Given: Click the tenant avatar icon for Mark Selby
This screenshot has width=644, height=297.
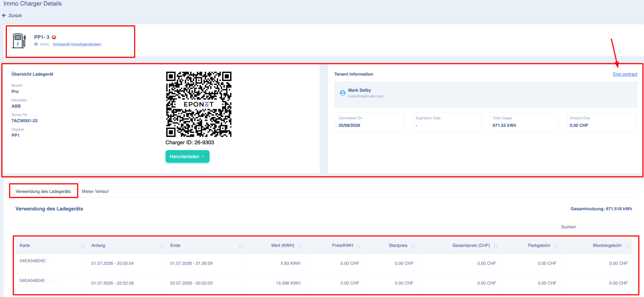Looking at the screenshot, I should pos(343,93).
